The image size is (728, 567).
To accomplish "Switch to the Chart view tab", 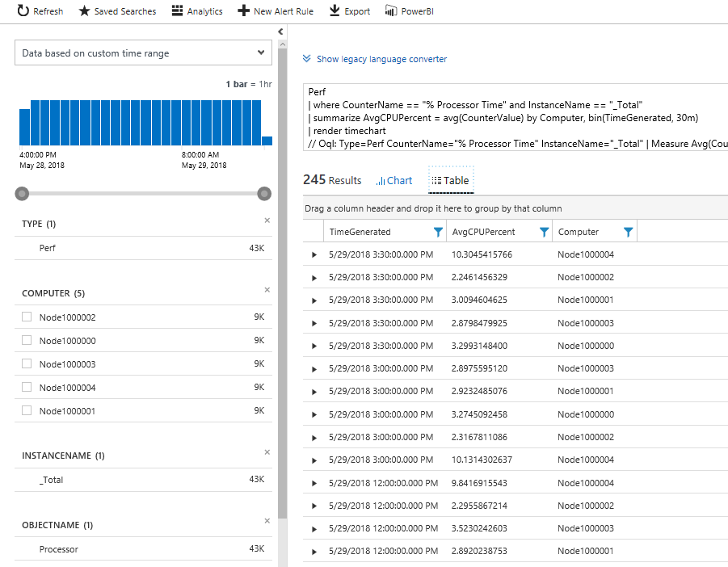I will point(394,180).
